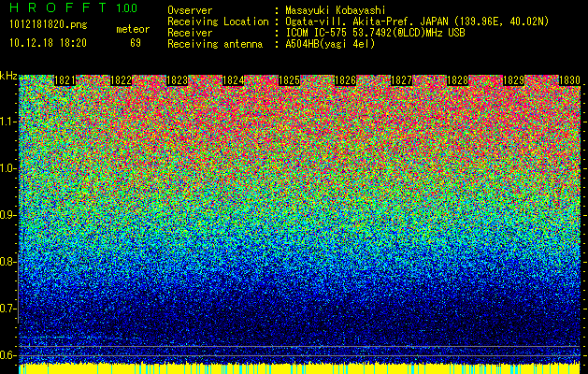
Task: Click the 10.12.18 18:20 date label
Action: [x=48, y=43]
